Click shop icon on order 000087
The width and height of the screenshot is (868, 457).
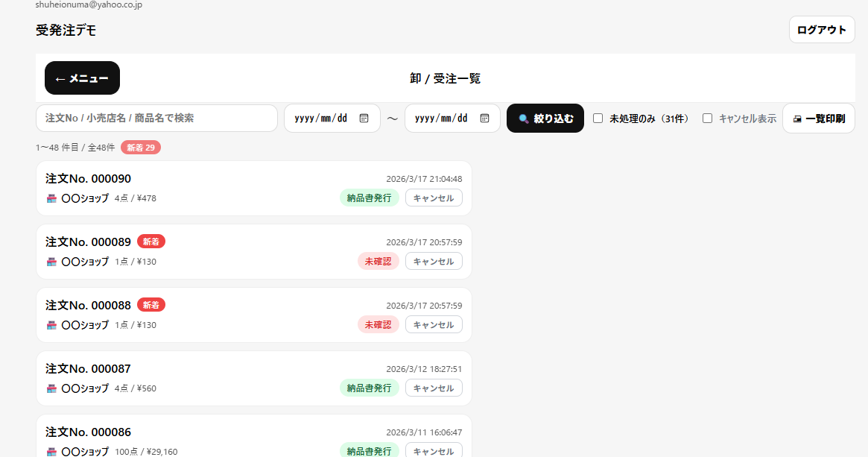[51, 388]
